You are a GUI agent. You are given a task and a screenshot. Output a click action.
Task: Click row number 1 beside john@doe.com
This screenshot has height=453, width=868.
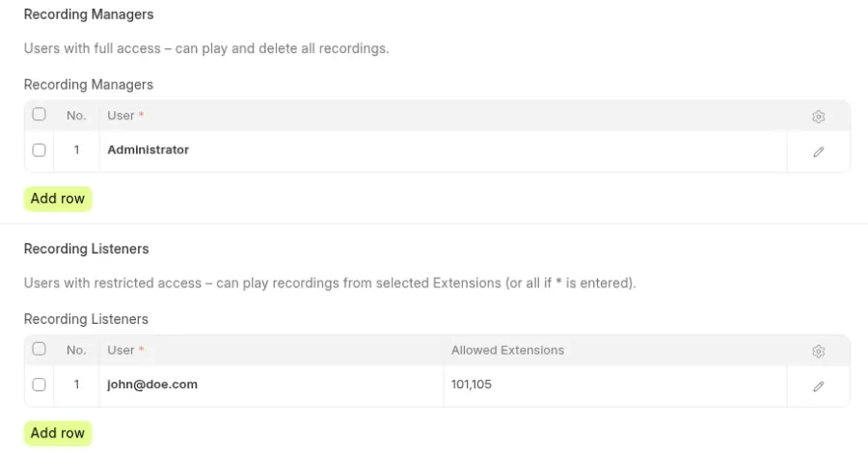click(76, 385)
